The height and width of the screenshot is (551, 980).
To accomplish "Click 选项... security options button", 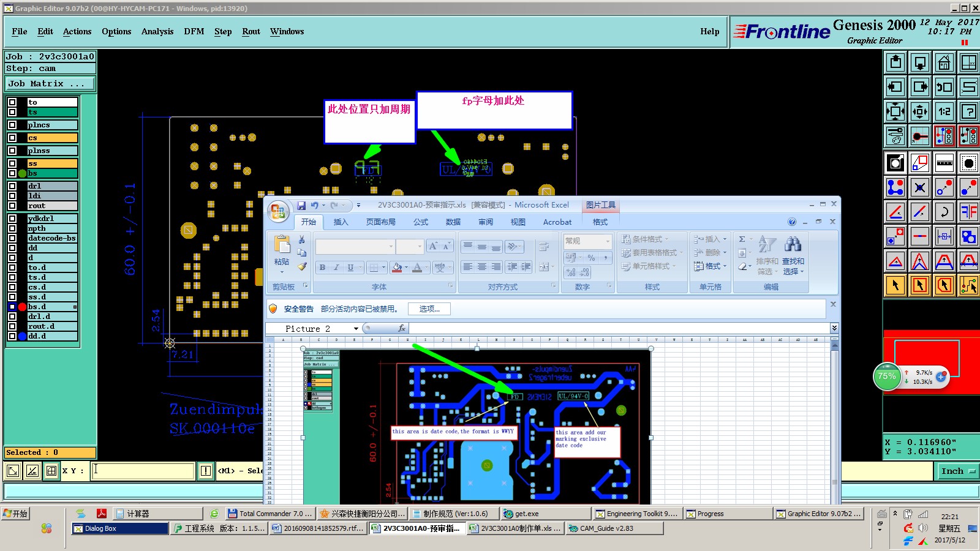I will 429,309.
